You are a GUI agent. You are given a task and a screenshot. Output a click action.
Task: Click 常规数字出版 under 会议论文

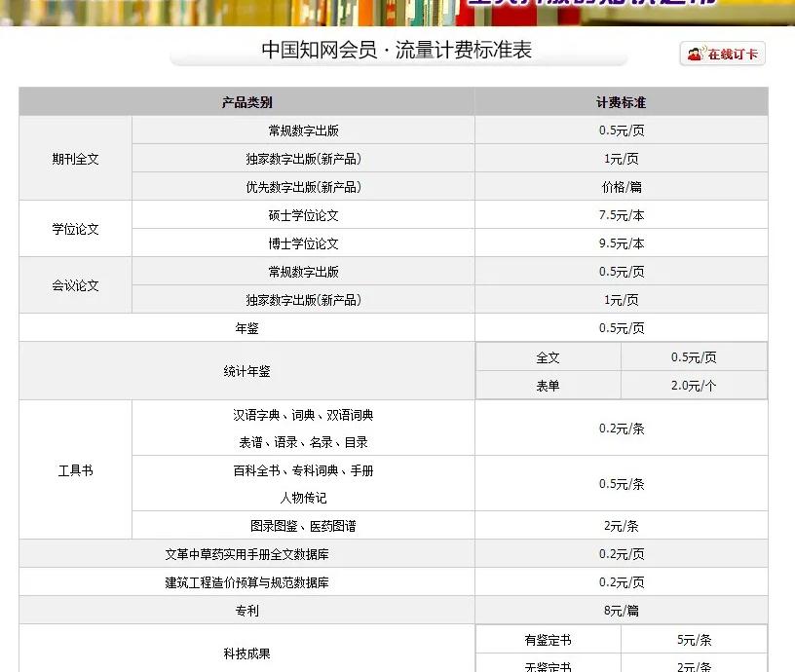point(303,272)
